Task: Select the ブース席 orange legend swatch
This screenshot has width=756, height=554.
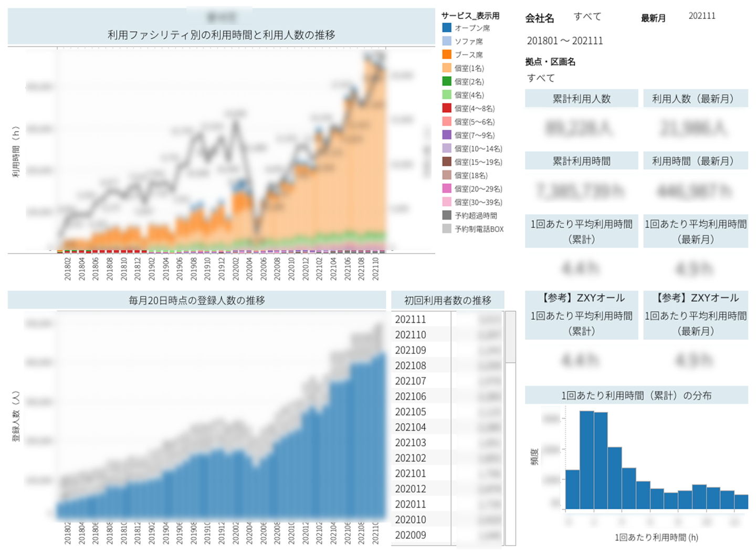Action: coord(447,55)
